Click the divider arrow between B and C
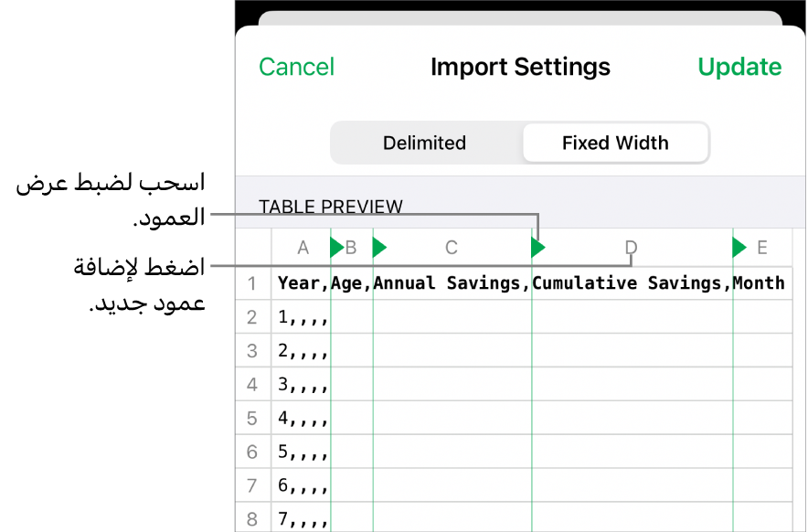Screen dimensions: 808x532 [x=379, y=247]
